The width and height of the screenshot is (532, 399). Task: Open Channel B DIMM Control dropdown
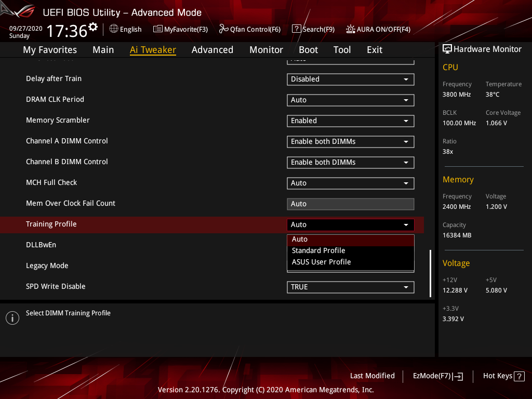[x=351, y=163]
